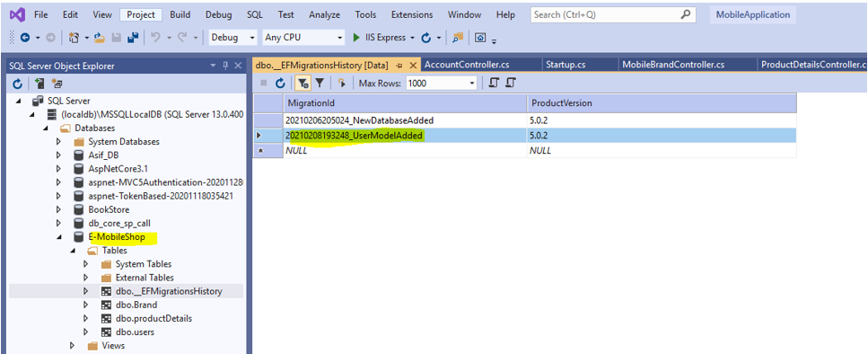Click the View Details icon in data toolbar
The height and width of the screenshot is (354, 868).
[x=342, y=83]
